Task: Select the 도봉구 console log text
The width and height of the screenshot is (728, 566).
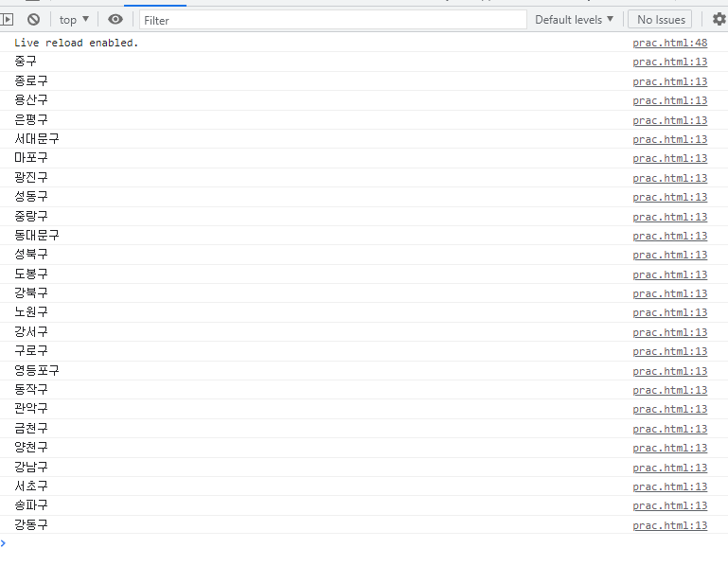Action: click(x=30, y=274)
